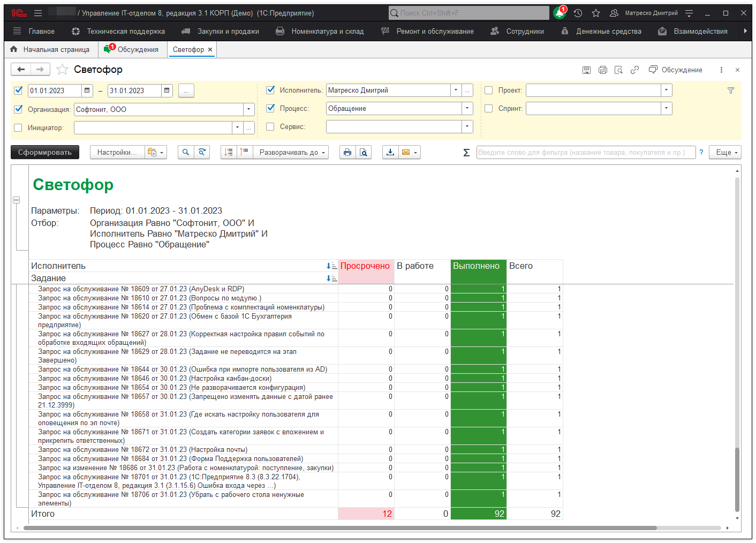
Task: Click the find magnifier icon in report toolbar
Action: [185, 153]
